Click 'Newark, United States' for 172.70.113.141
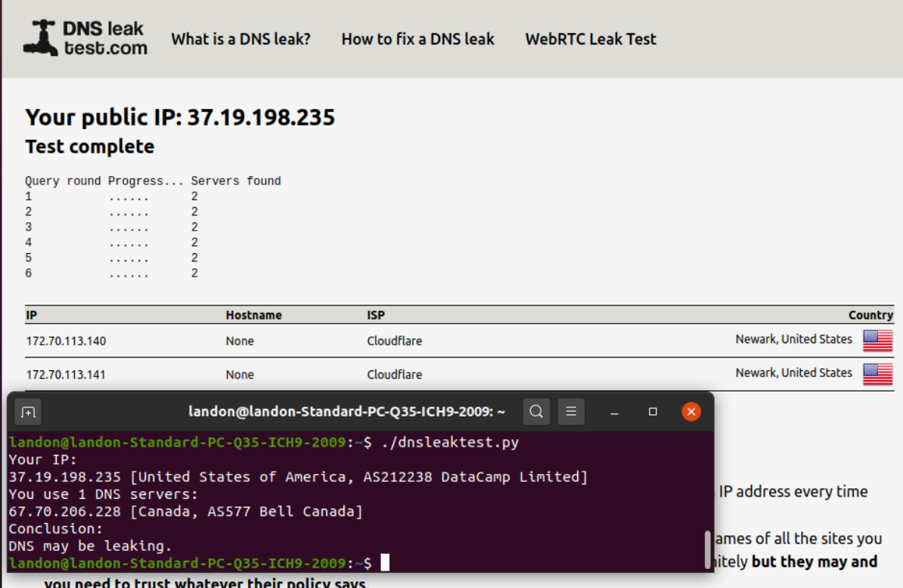 [x=793, y=373]
